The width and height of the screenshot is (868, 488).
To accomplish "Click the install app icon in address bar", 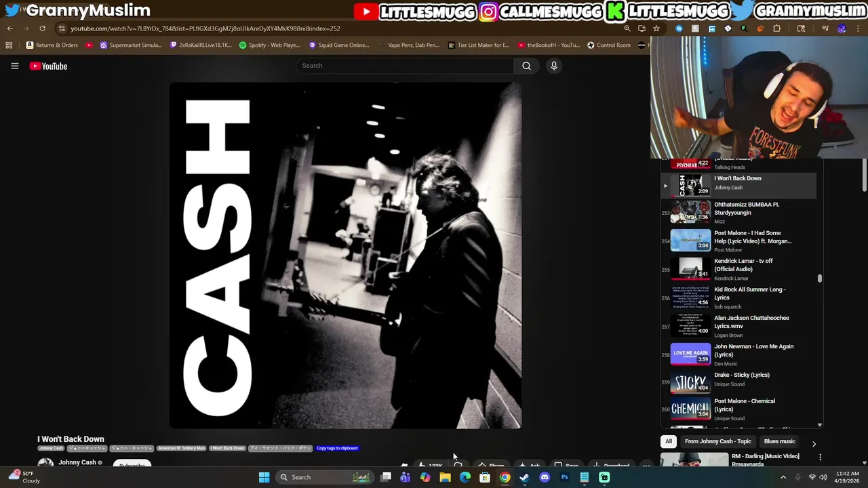I will click(x=642, y=28).
